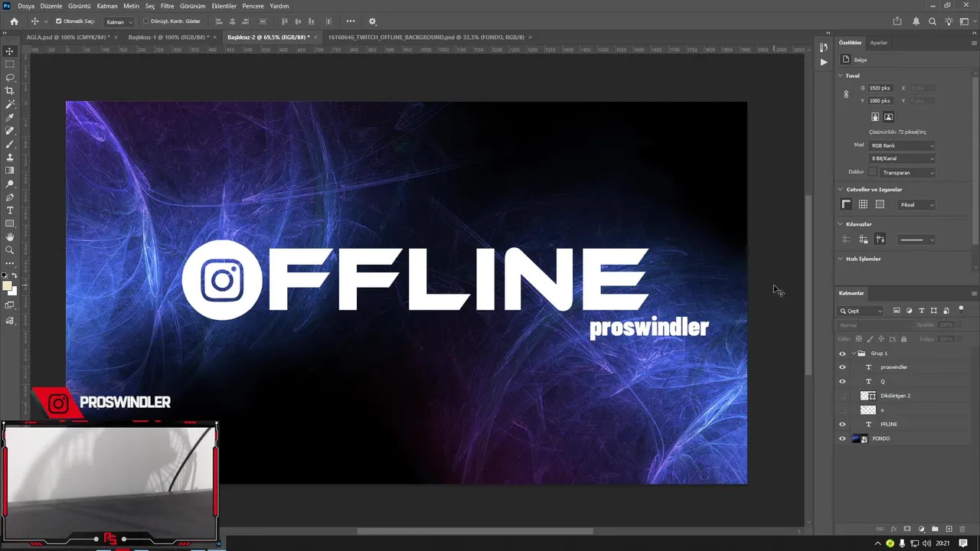Screen dimensions: 980x551
Task: Toggle the Dönüşt. Kontr. Göster checkbox
Action: [x=146, y=21]
